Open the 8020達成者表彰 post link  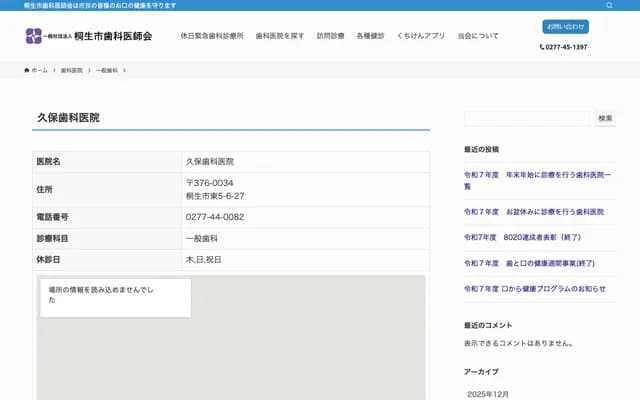pos(523,237)
